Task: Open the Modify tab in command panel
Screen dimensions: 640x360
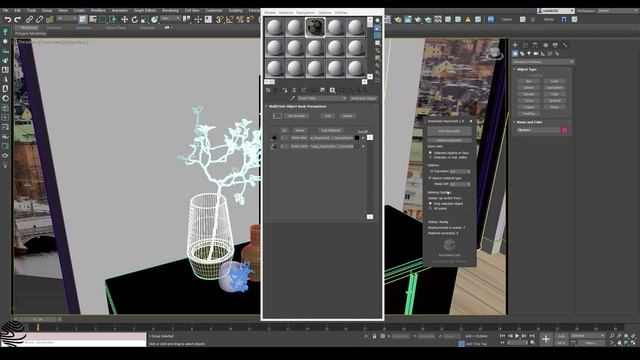Action: click(525, 45)
